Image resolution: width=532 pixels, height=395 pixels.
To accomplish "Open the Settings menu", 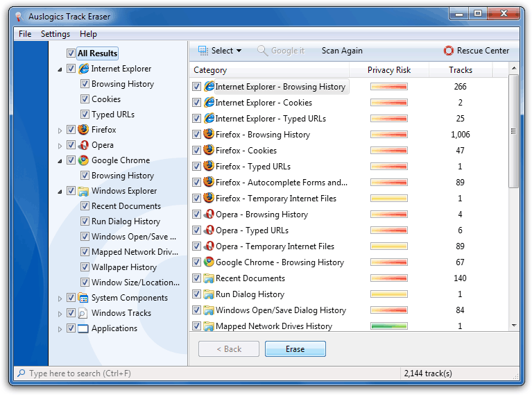I will point(55,34).
